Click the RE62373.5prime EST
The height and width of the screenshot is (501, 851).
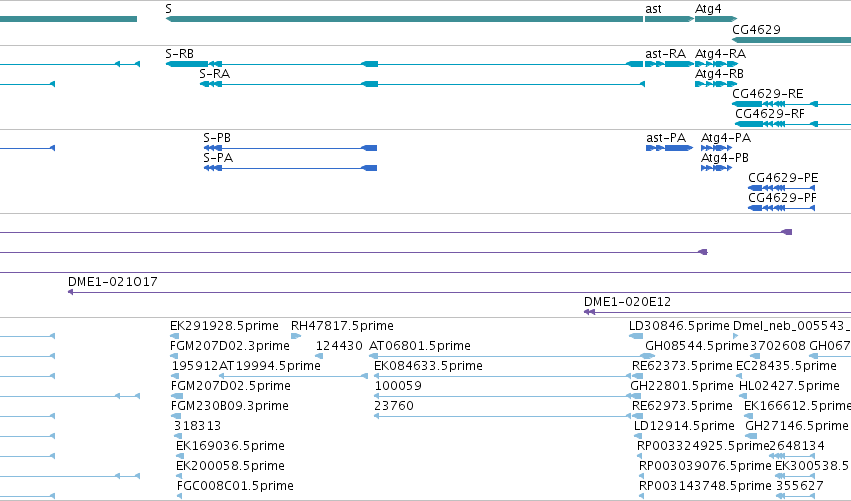638,376
